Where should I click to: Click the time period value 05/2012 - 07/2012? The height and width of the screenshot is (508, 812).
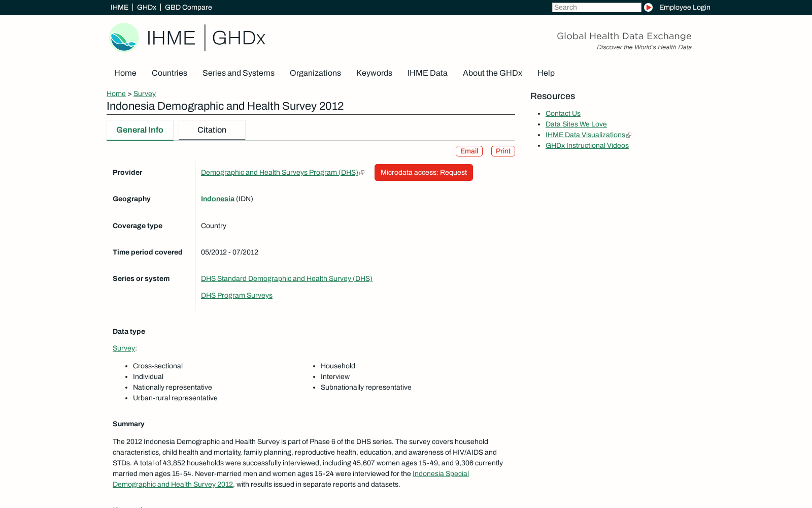pos(229,252)
